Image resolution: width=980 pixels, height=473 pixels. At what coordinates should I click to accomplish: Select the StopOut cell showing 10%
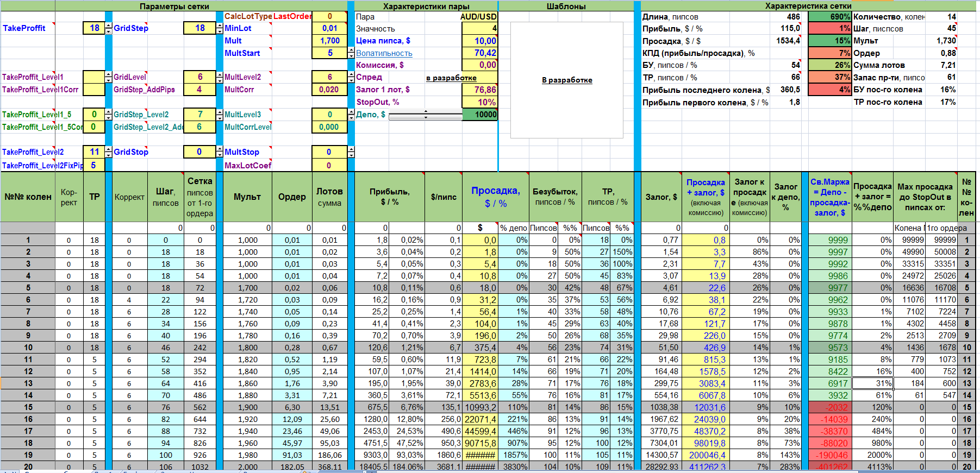pyautogui.click(x=479, y=102)
